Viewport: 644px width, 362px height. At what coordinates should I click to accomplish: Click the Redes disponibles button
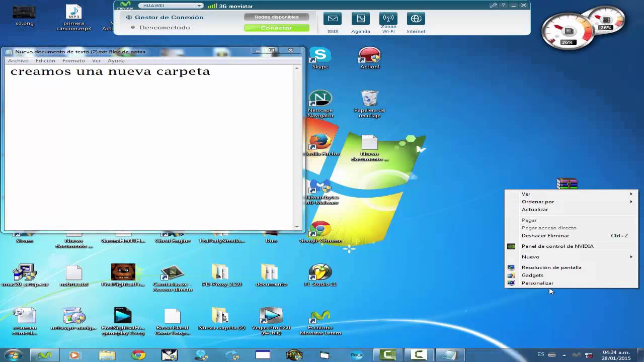point(276,17)
